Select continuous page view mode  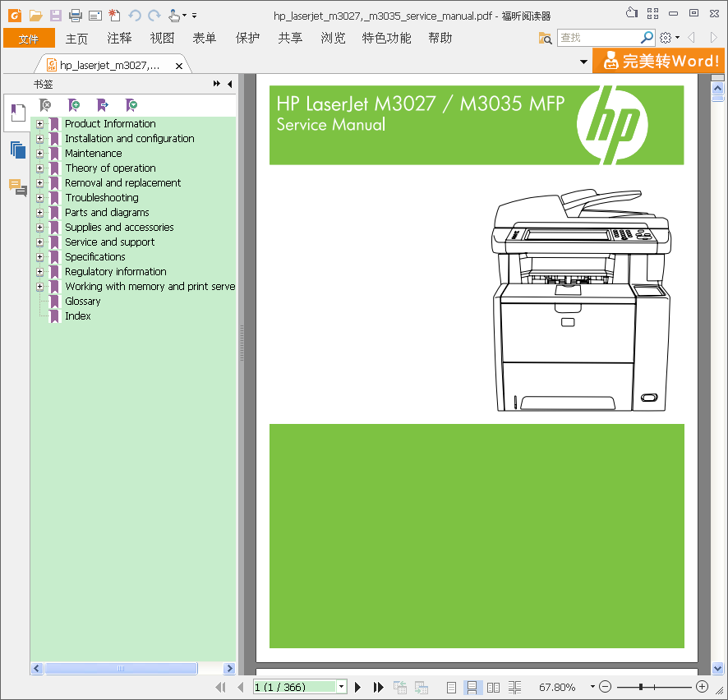[472, 687]
